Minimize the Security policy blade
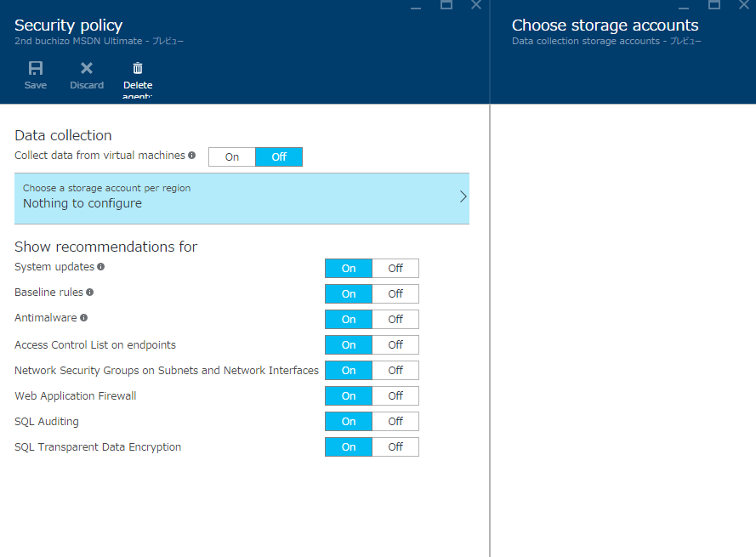The height and width of the screenshot is (557, 756). point(416,8)
